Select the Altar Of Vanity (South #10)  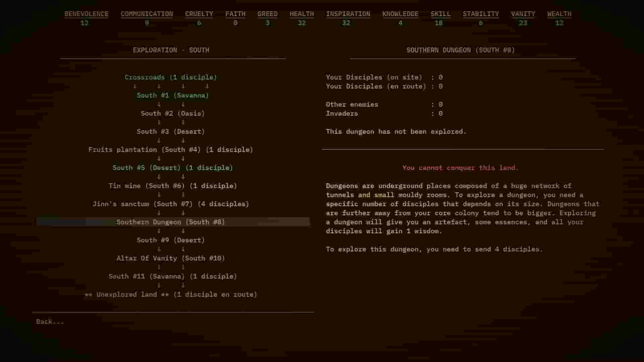point(171,258)
